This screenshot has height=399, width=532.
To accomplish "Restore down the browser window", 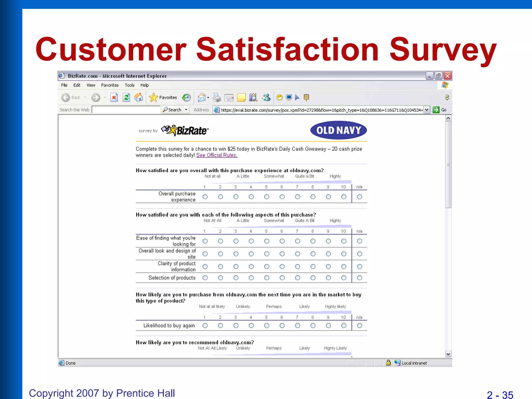I will (x=438, y=76).
